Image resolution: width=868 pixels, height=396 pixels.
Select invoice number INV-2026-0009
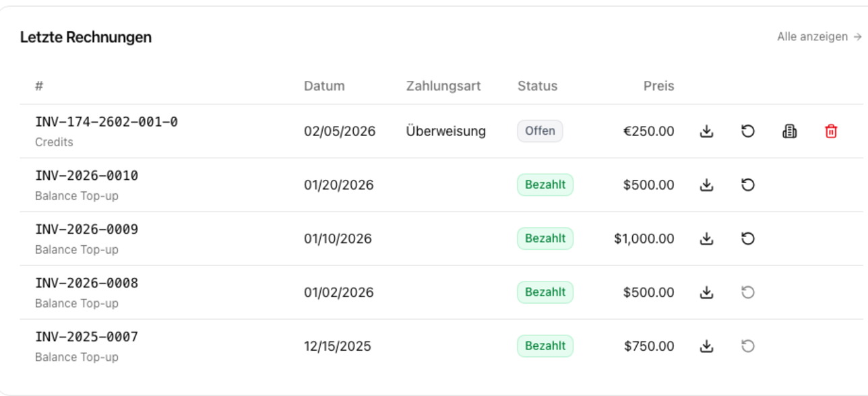pos(86,230)
